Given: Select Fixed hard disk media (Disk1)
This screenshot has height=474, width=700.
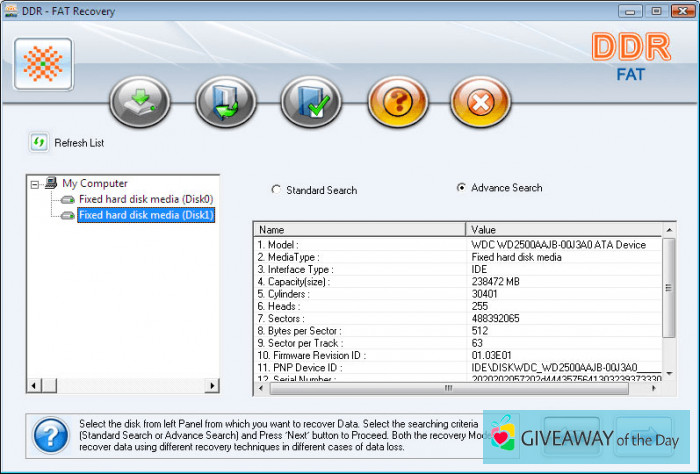Looking at the screenshot, I should [x=146, y=215].
